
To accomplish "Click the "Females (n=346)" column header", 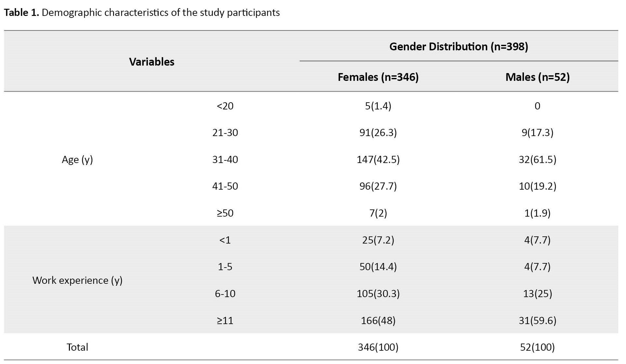I will click(378, 77).
